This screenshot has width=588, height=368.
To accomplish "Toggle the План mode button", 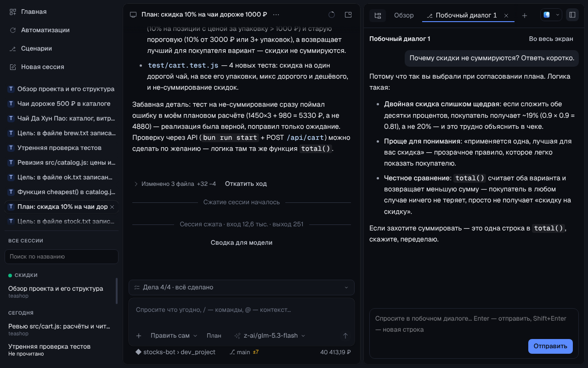I will pyautogui.click(x=214, y=336).
